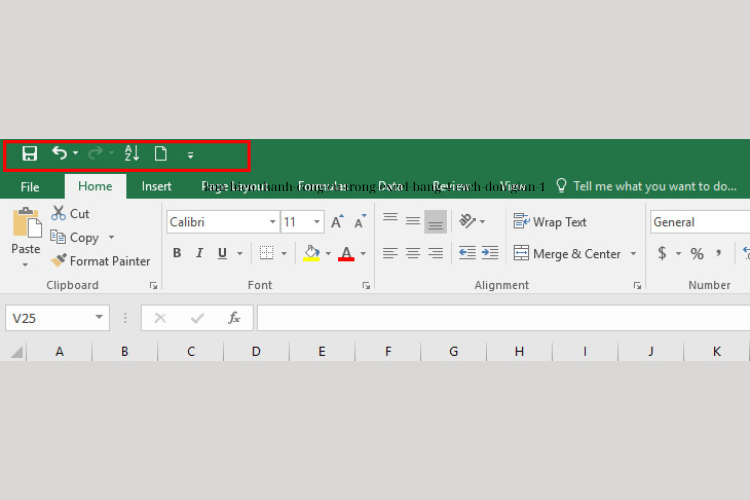Apply the yellow Fill Color
Screen dimensions: 750x500
pyautogui.click(x=311, y=253)
